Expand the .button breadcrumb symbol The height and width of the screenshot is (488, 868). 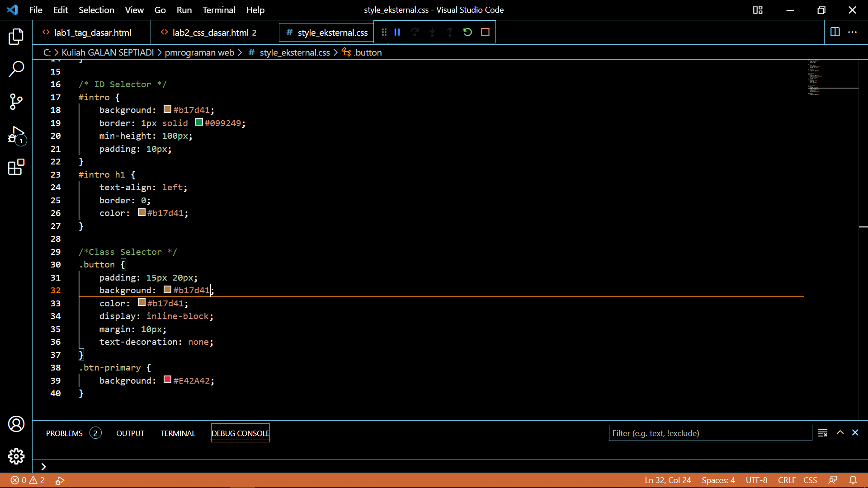click(367, 52)
